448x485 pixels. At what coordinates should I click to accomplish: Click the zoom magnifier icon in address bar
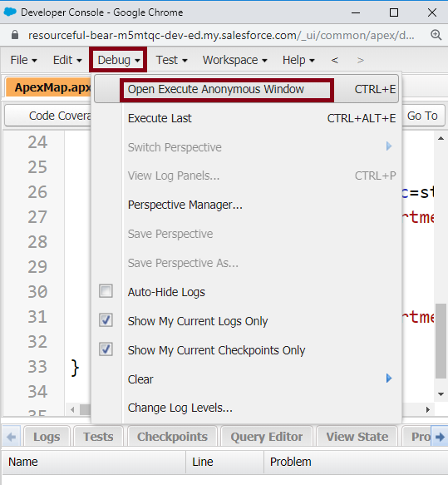[x=436, y=35]
